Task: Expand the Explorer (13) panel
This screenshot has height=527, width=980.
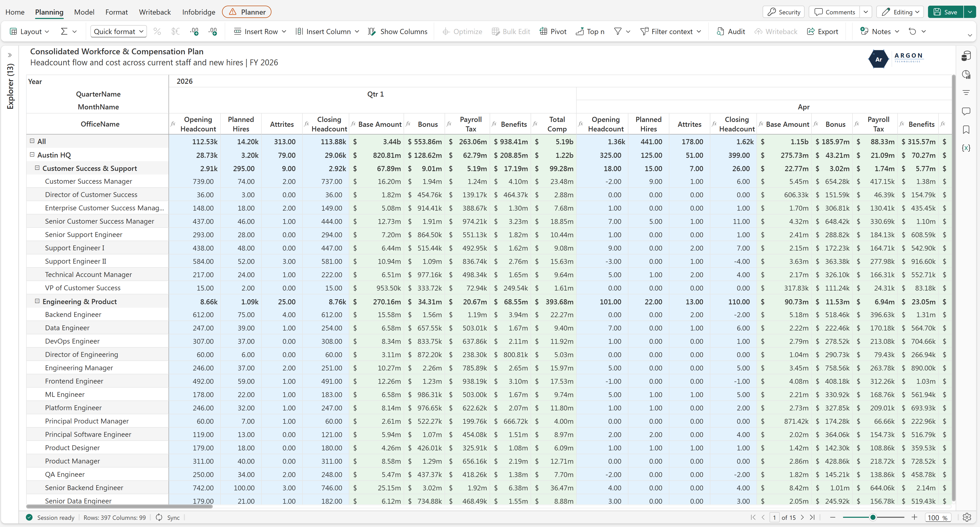Action: pos(10,55)
